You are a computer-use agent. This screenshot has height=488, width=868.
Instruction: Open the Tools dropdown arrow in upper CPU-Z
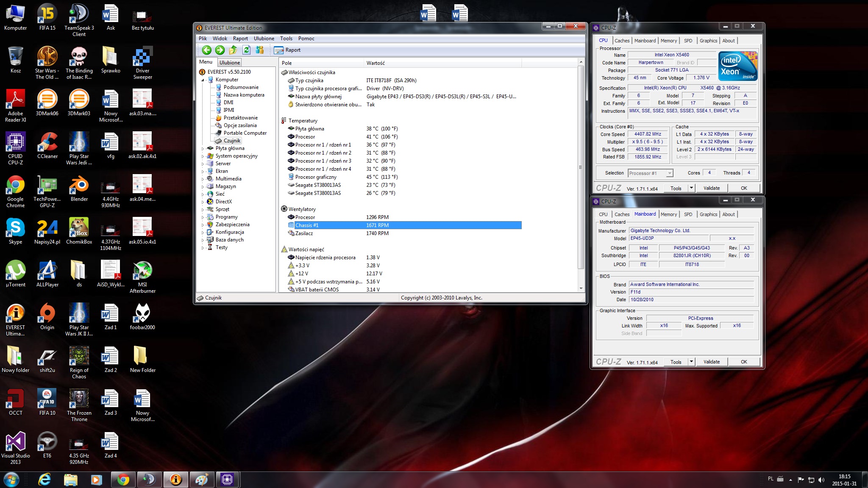[691, 188]
